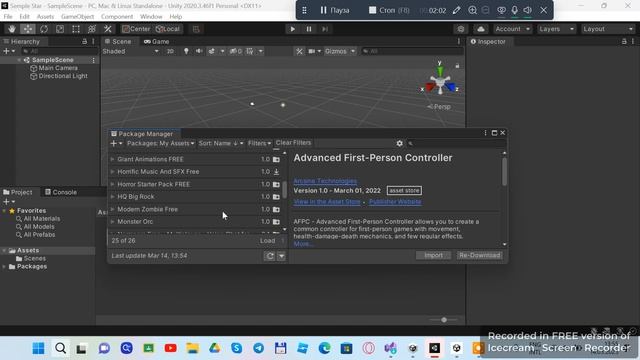640x360 pixels.
Task: Open the custom editor tools icon
Action: (x=108, y=29)
